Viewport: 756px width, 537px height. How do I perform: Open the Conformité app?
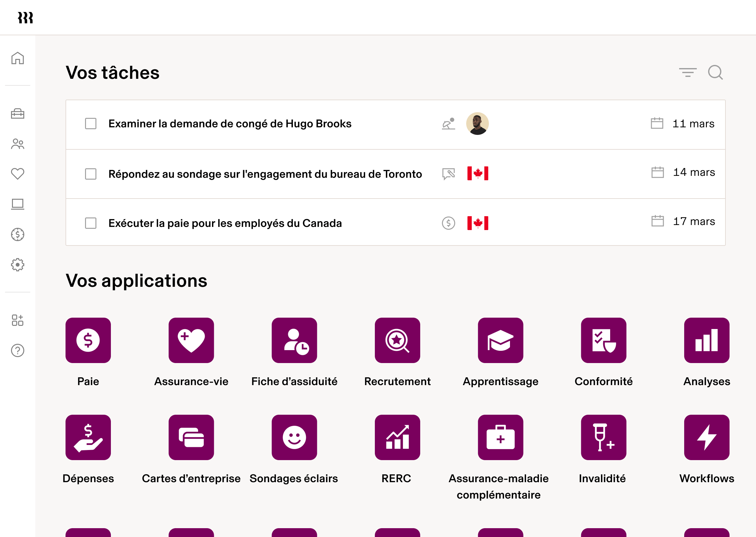[603, 341]
